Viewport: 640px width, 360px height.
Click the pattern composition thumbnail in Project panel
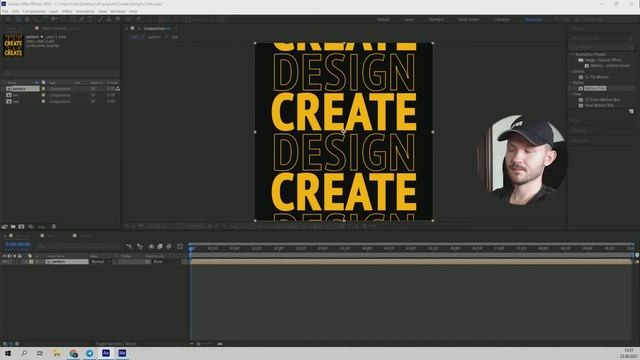13,45
